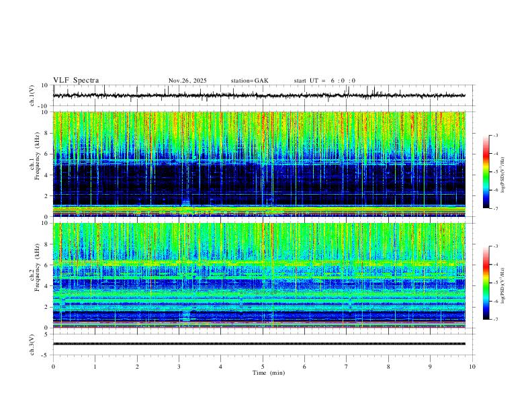Click the "-5" label on ch.2 color scale
The width and height of the screenshot is (532, 411).
point(495,283)
